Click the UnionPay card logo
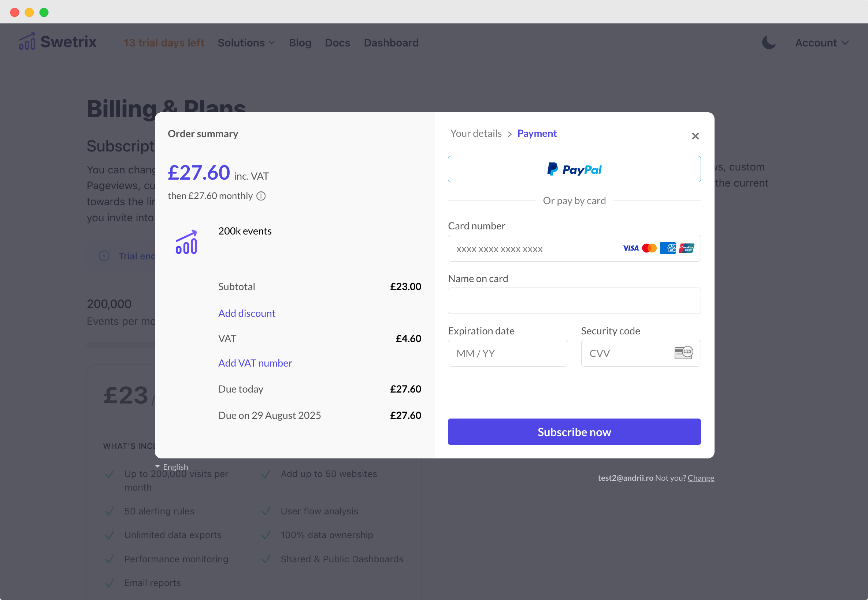Viewport: 868px width, 600px height. click(686, 248)
